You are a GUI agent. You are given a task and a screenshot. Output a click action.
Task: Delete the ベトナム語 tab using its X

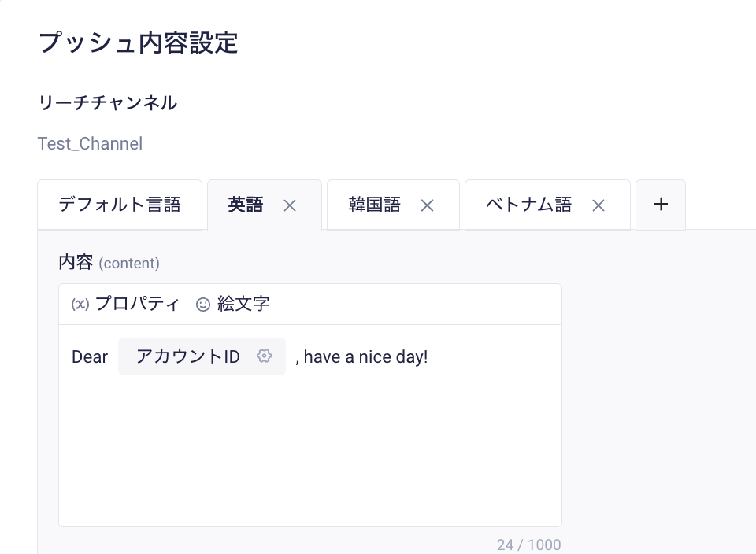[598, 205]
